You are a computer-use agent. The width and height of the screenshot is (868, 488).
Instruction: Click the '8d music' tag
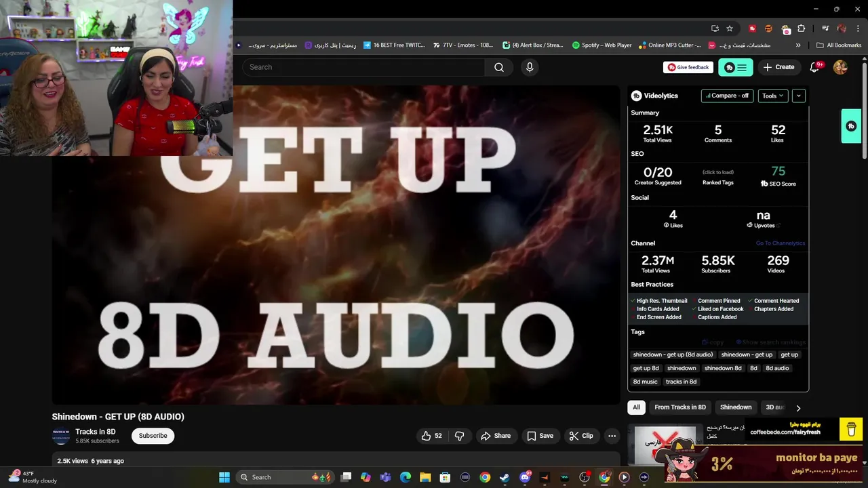pos(645,382)
